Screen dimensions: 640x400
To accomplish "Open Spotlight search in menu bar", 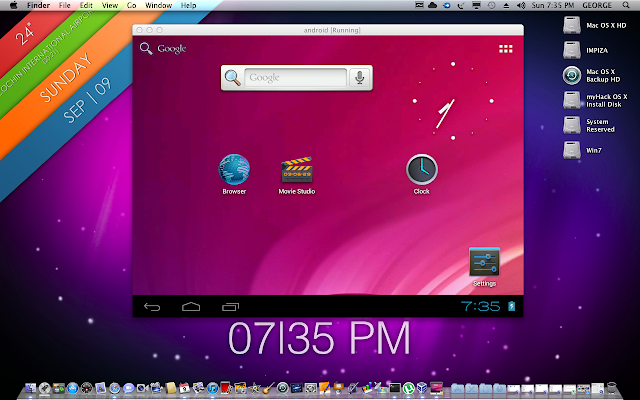I will click(626, 5).
